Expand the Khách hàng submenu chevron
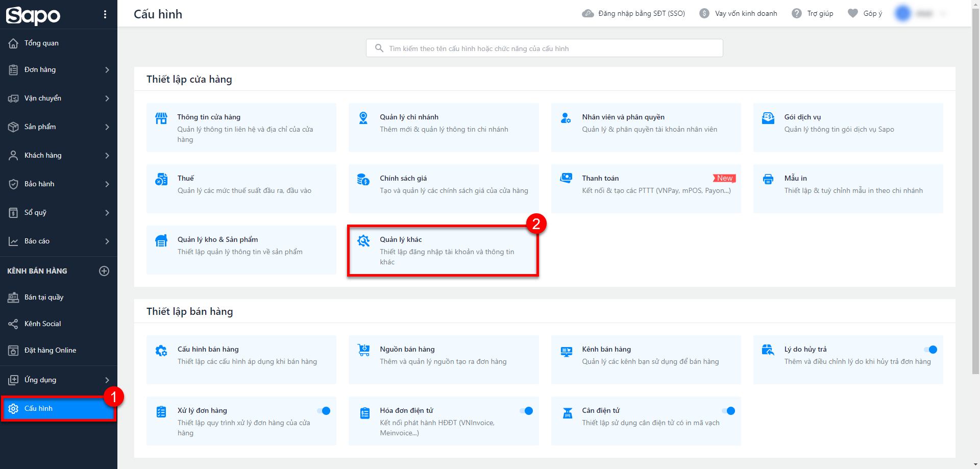This screenshot has width=980, height=469. point(107,156)
